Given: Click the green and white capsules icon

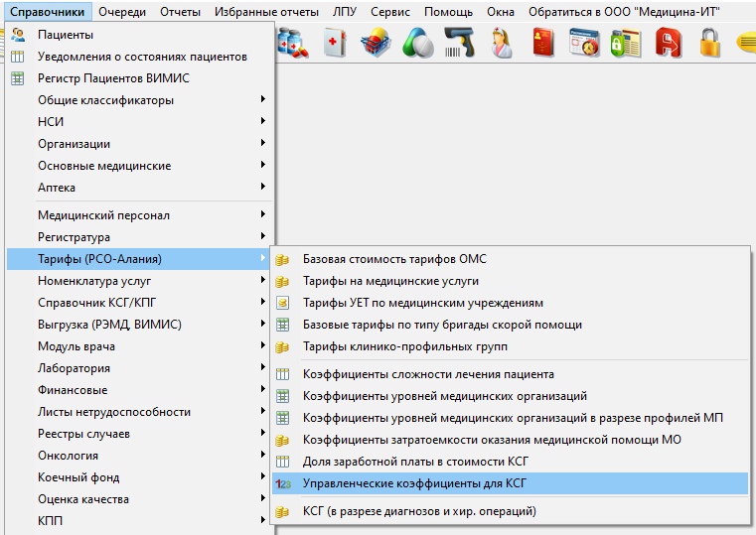Looking at the screenshot, I should tap(417, 43).
